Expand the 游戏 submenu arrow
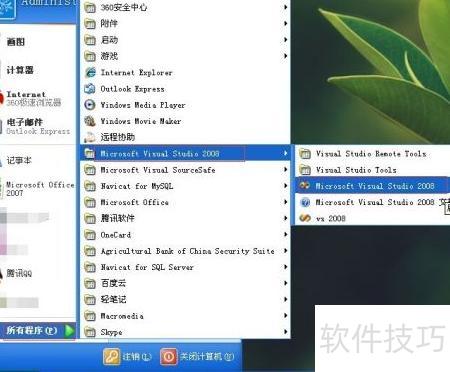Image resolution: width=450 pixels, height=372 pixels. point(285,56)
